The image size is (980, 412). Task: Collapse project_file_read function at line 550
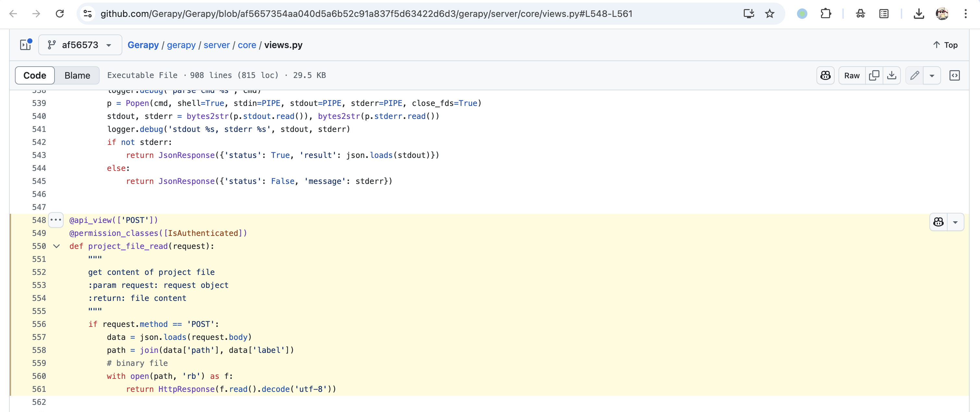(x=57, y=246)
